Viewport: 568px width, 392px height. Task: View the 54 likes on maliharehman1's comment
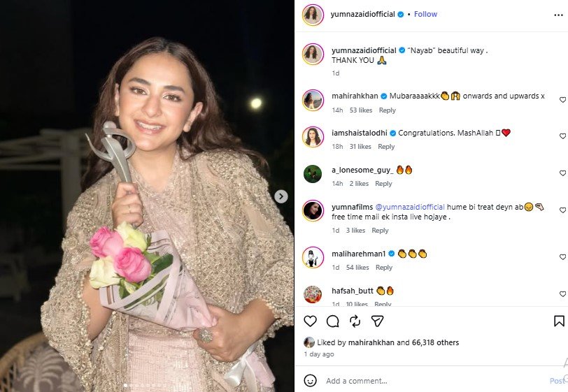357,268
